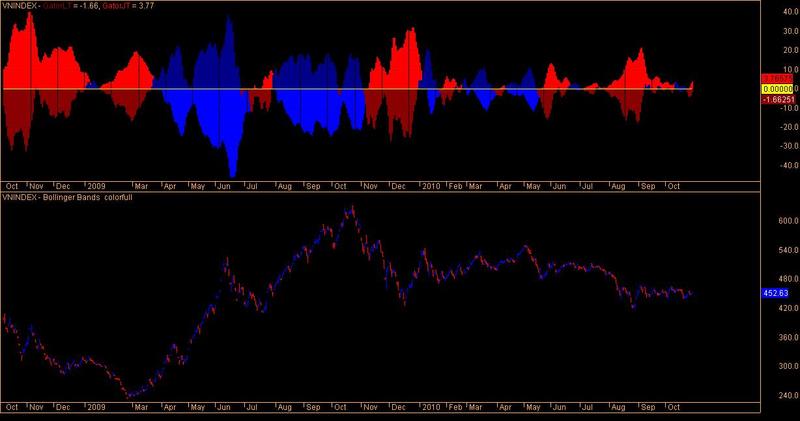Click the -40.0 tick on the Gator axis
The width and height of the screenshot is (800, 421).
tap(789, 165)
